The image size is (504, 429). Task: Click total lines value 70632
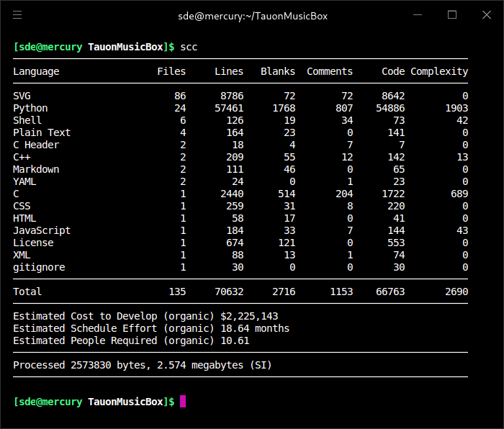229,291
